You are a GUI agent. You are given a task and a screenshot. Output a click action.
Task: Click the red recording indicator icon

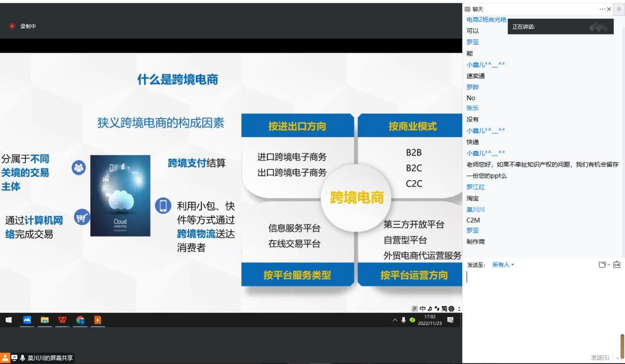coord(12,26)
